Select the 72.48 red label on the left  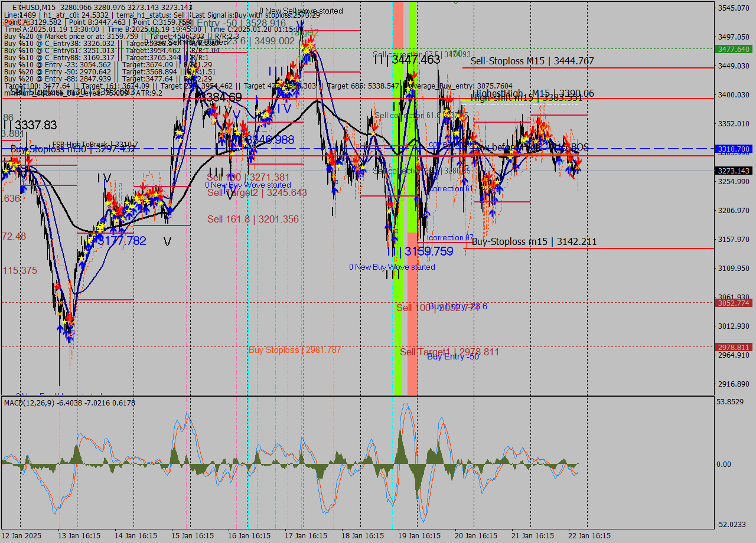click(14, 236)
